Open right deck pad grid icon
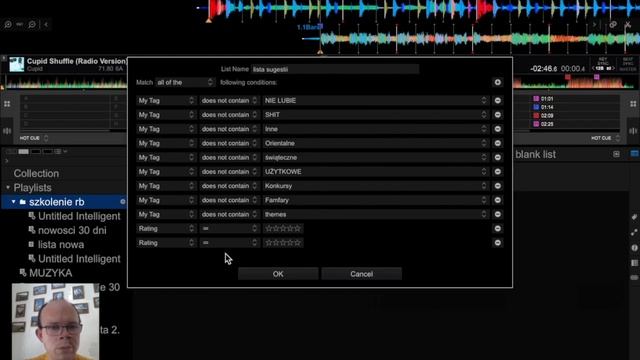The width and height of the screenshot is (640, 360). pos(633,104)
